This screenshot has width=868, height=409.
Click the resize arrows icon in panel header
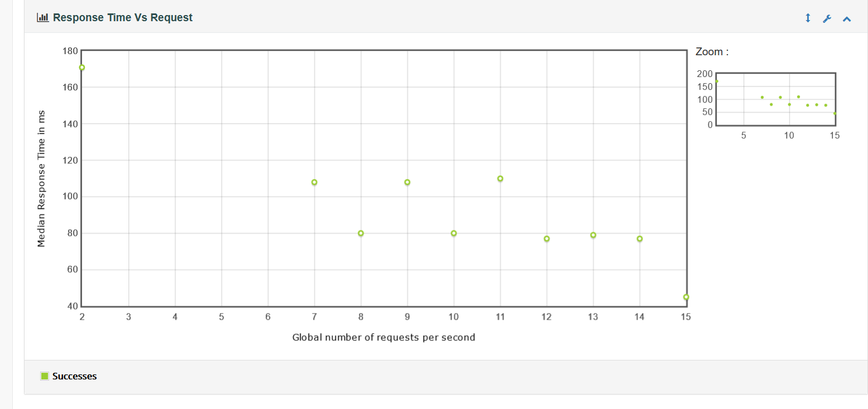pos(807,18)
